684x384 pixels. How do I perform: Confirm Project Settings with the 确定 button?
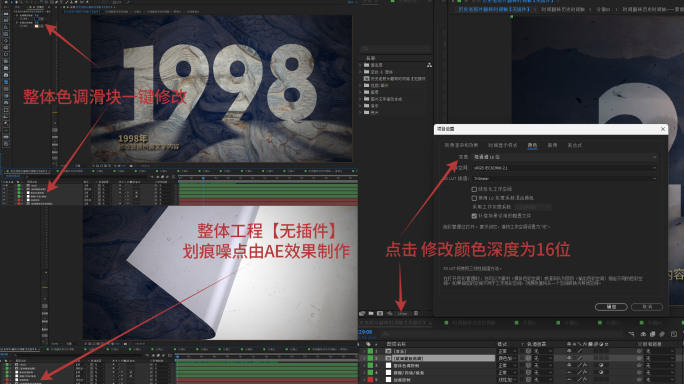(611, 307)
